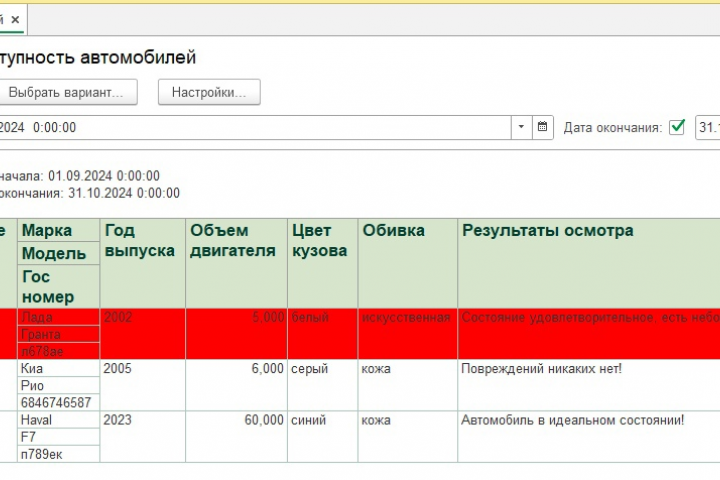Click the 'Киа' brand cell
The image size is (720, 480).
pos(58,368)
